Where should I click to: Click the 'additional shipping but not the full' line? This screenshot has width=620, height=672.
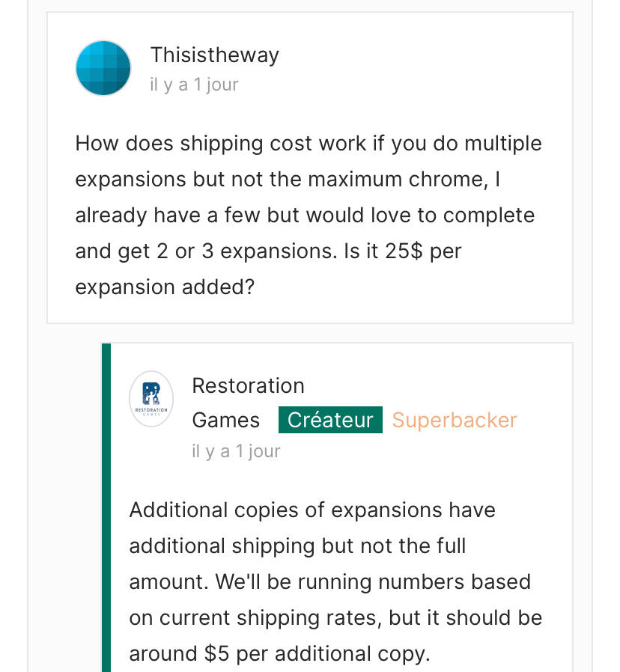coord(297,546)
